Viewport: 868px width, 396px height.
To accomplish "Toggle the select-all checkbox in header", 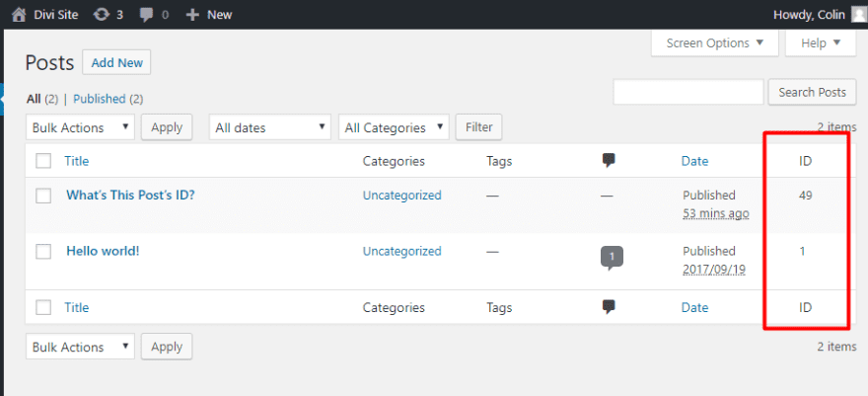I will 43,161.
